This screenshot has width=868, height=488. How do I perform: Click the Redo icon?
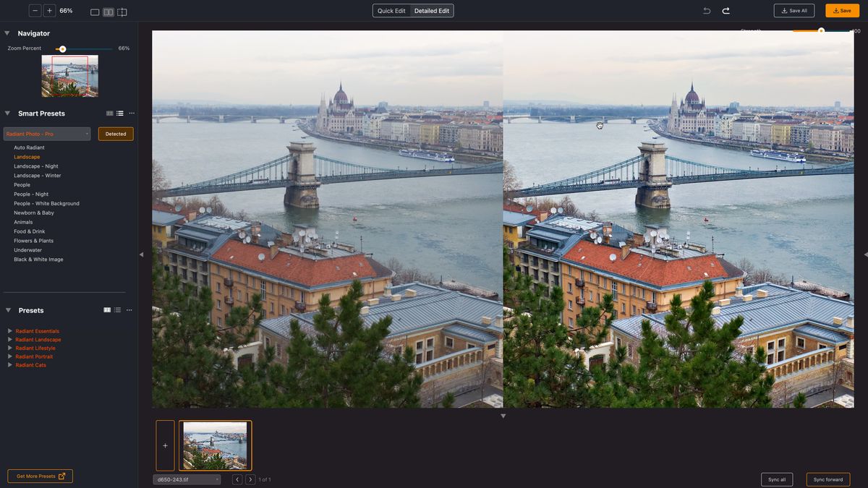[727, 10]
